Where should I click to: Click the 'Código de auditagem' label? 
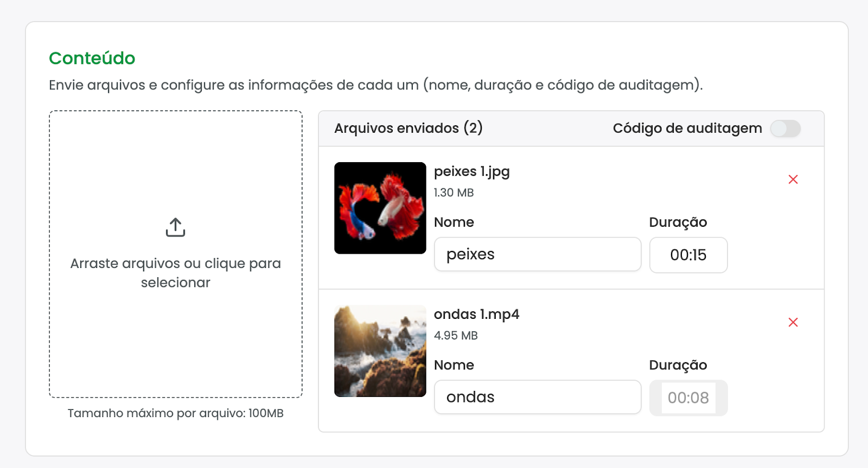click(x=687, y=129)
